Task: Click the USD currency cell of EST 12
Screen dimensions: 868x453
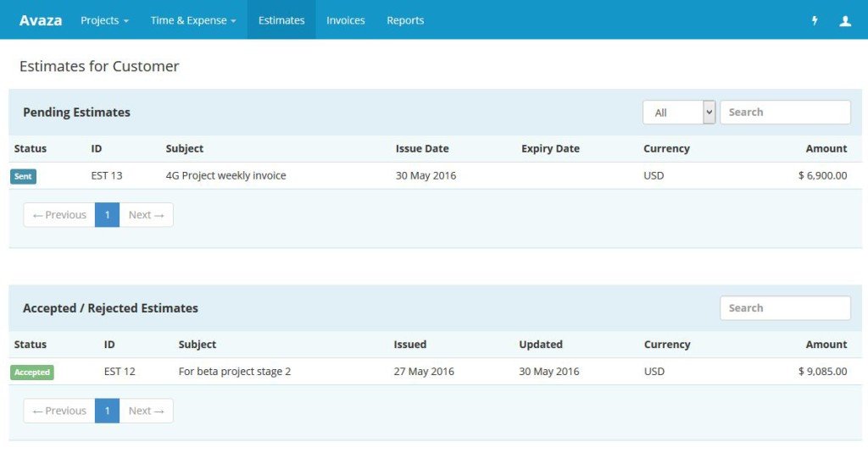Action: tap(654, 372)
